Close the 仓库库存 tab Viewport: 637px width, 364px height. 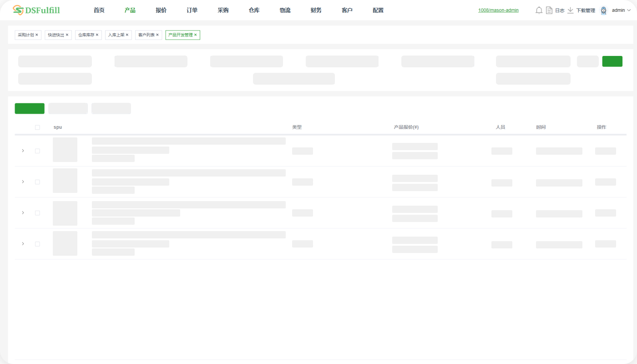coord(97,35)
